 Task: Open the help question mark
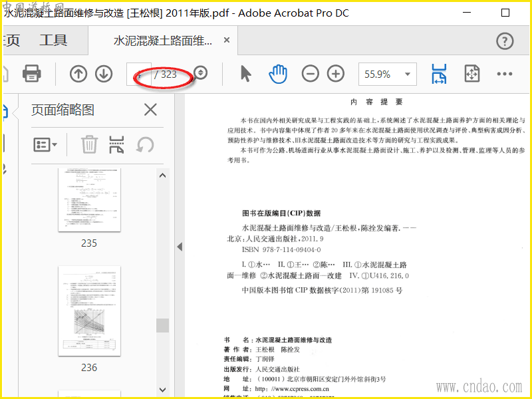[505, 41]
